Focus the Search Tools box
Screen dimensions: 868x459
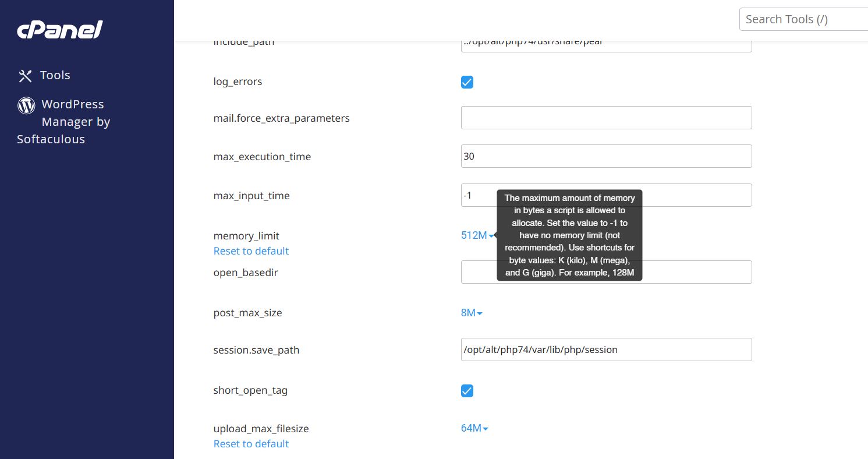[x=803, y=19]
